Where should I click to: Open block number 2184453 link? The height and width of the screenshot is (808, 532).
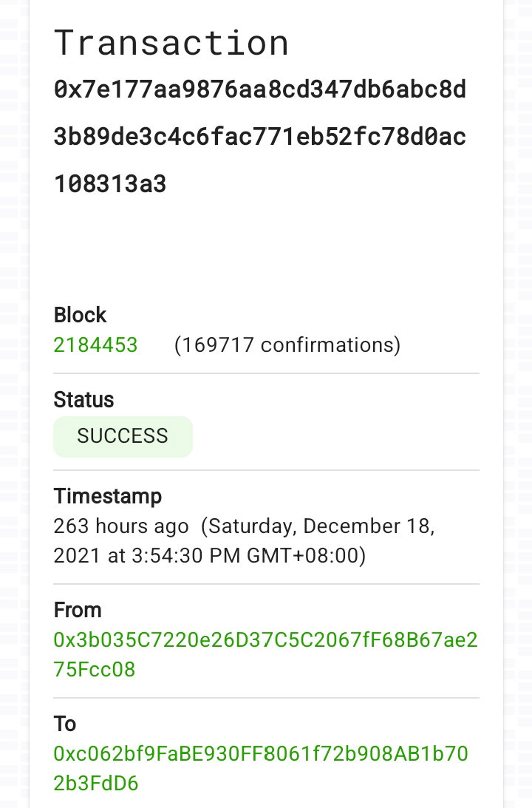(95, 344)
